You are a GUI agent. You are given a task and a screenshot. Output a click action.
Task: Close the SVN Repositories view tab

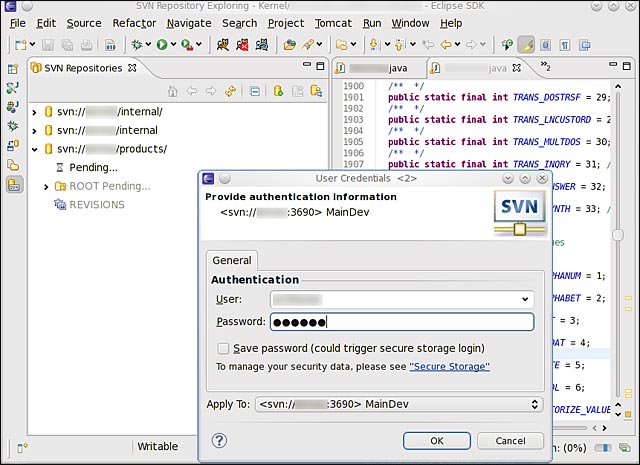click(x=132, y=68)
